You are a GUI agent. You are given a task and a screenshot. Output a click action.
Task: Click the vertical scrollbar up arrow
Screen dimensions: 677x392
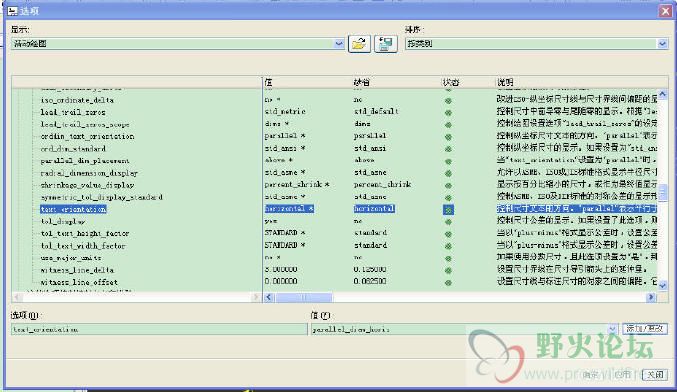pyautogui.click(x=663, y=94)
